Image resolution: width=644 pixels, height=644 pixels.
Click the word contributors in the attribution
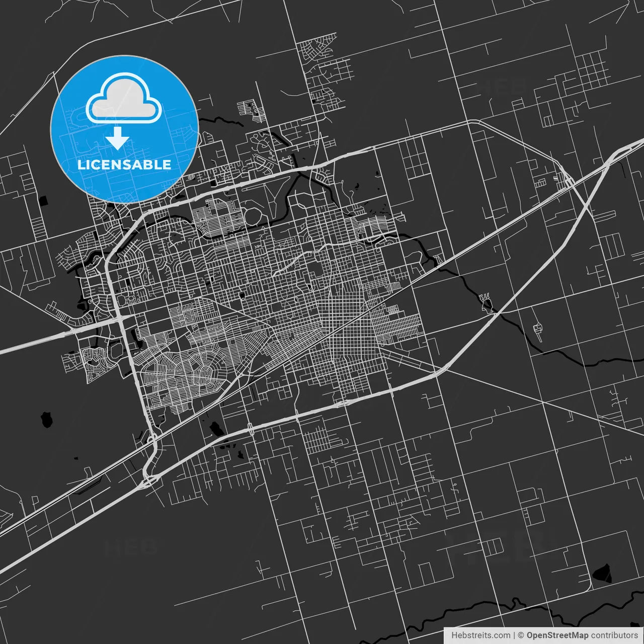[x=614, y=635]
